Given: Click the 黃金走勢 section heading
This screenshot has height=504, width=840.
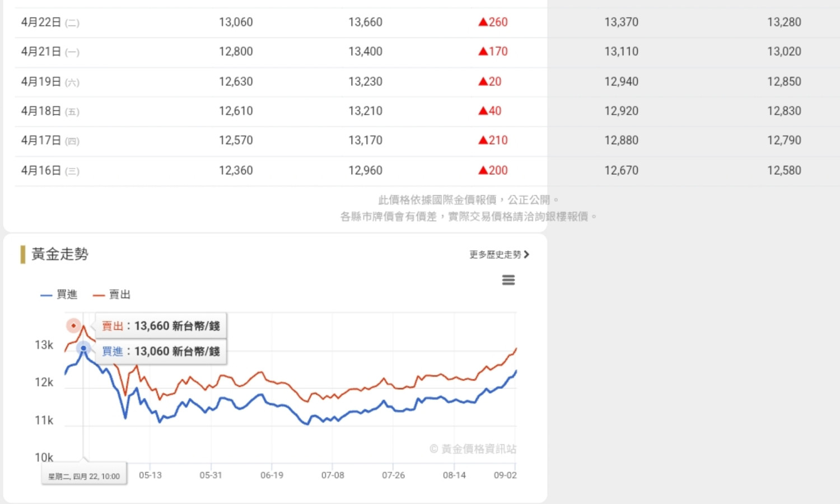Looking at the screenshot, I should coord(59,254).
